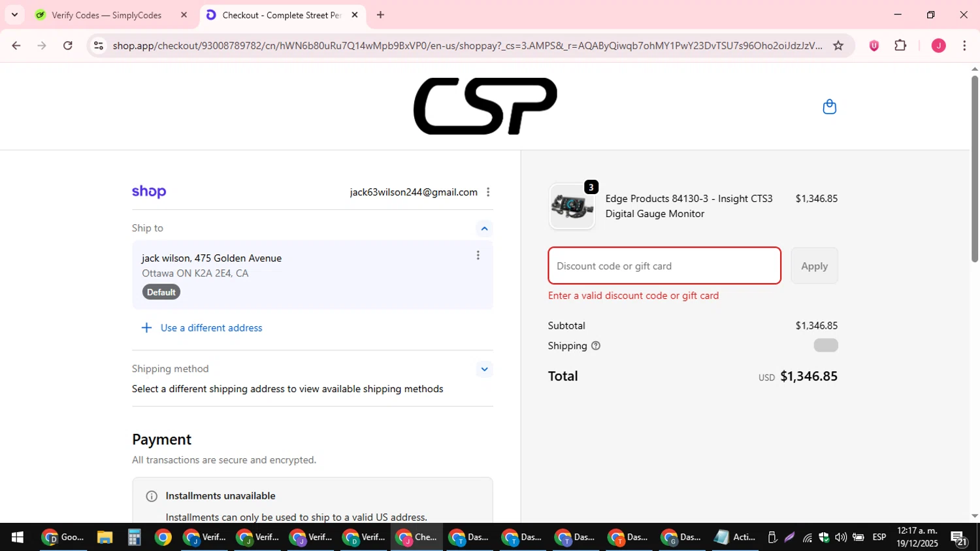The height and width of the screenshot is (551, 980).
Task: Click the Default address badge
Action: tap(161, 292)
